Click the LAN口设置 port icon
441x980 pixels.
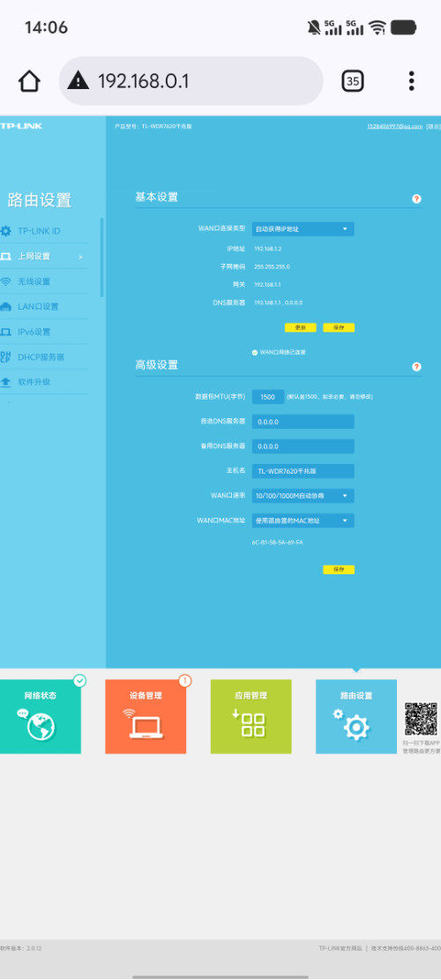[5, 307]
